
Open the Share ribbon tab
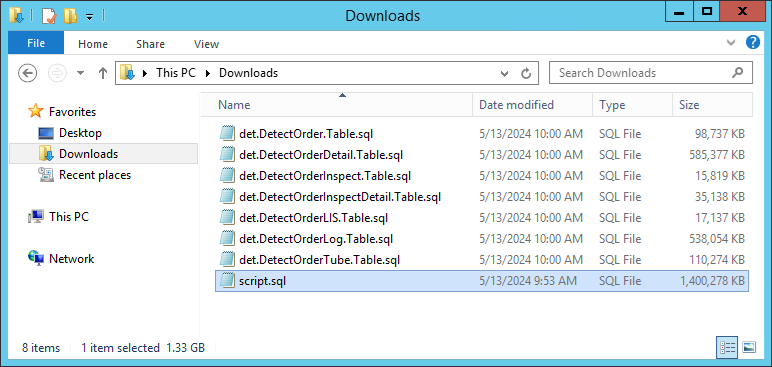pyautogui.click(x=150, y=44)
